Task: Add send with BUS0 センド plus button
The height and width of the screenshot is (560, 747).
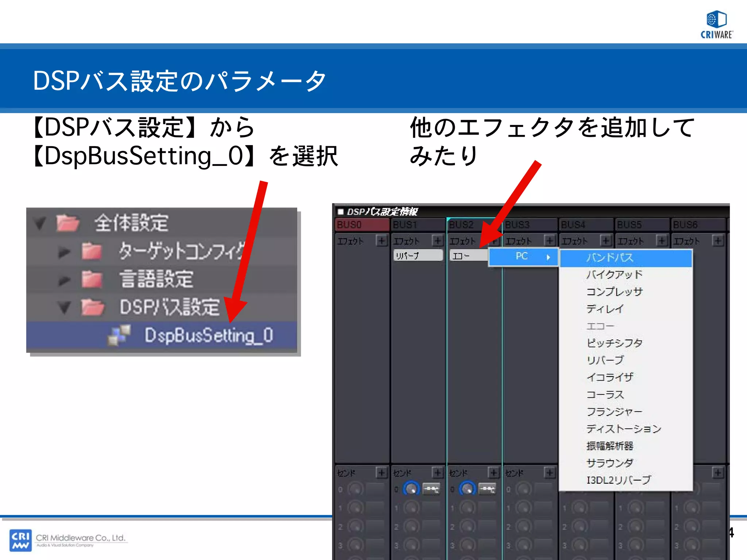Action: tap(382, 473)
